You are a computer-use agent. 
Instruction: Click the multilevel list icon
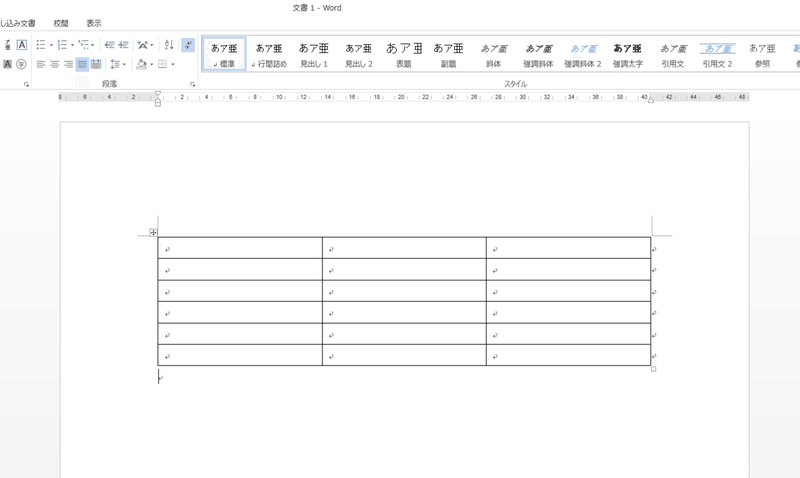click(84, 45)
